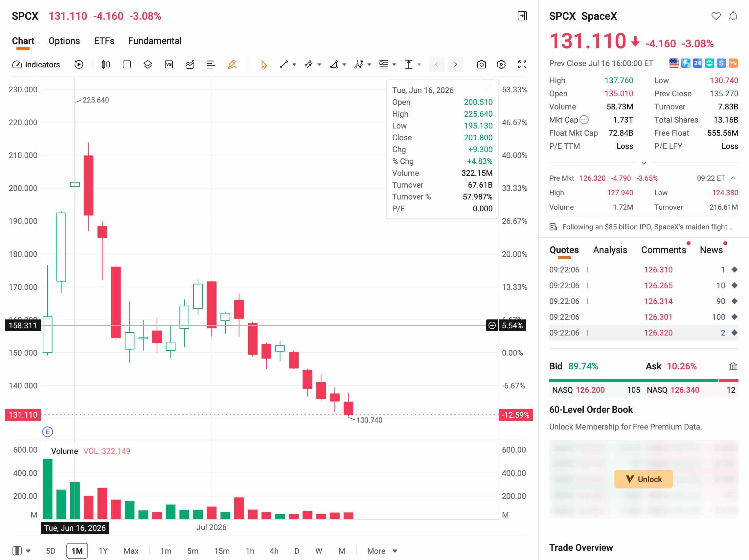Open the text lines list icon
The height and width of the screenshot is (560, 749).
coord(211,64)
